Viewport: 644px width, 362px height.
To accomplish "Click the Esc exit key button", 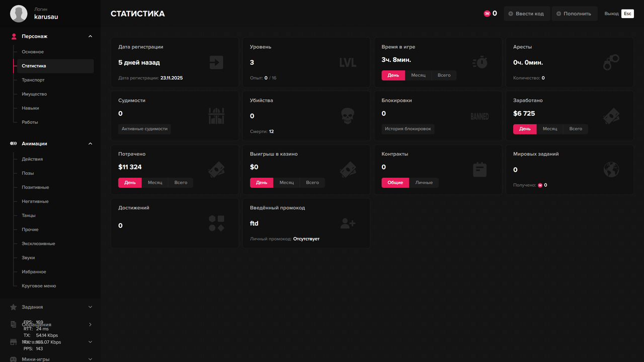I will click(x=627, y=14).
